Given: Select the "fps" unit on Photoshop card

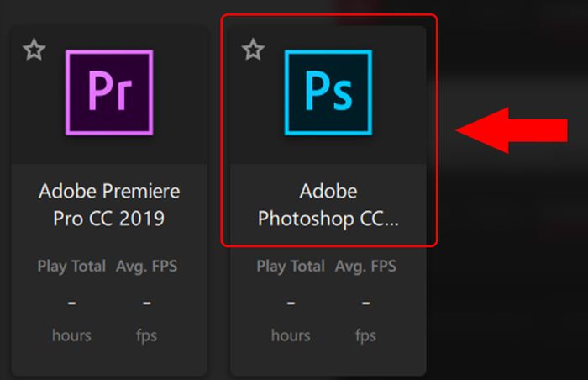Looking at the screenshot, I should [365, 335].
